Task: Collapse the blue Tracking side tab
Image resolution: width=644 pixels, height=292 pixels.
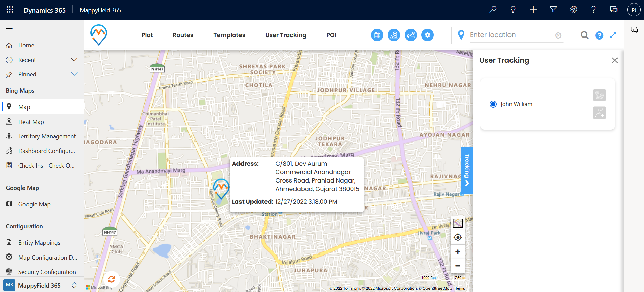Action: [x=467, y=170]
